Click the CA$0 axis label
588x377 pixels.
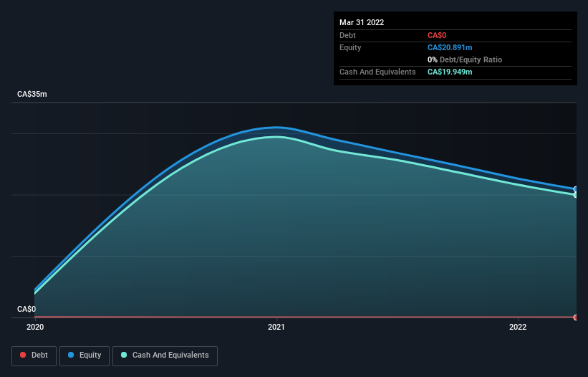point(26,309)
